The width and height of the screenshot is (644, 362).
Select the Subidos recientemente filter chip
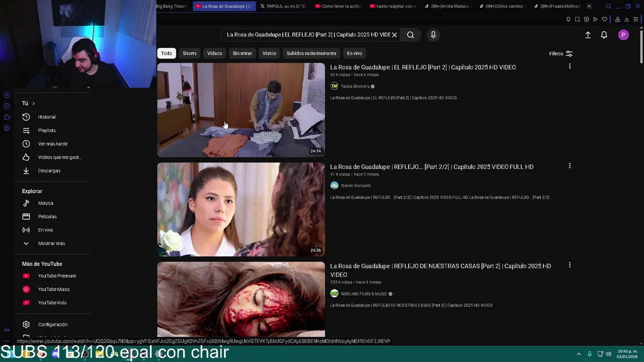tap(311, 53)
